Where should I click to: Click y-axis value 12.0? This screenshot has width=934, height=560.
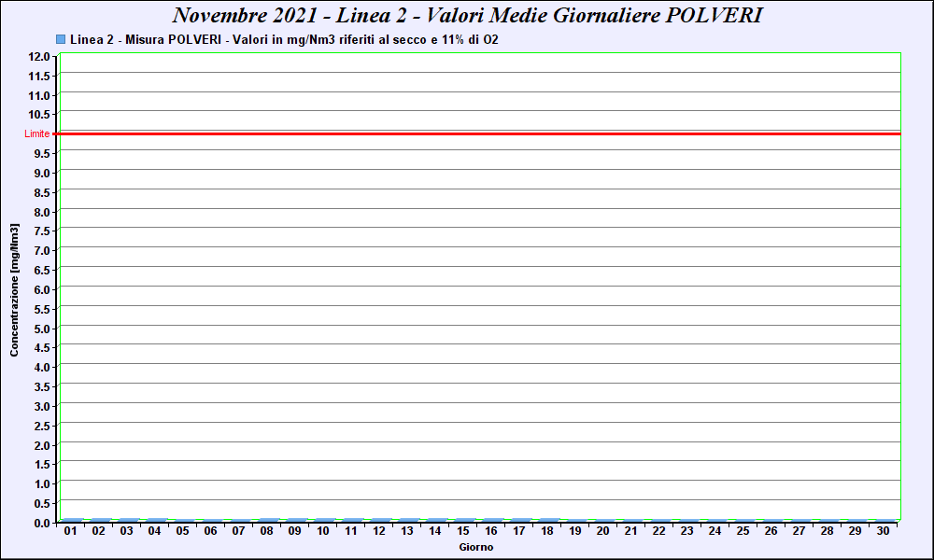coord(38,57)
